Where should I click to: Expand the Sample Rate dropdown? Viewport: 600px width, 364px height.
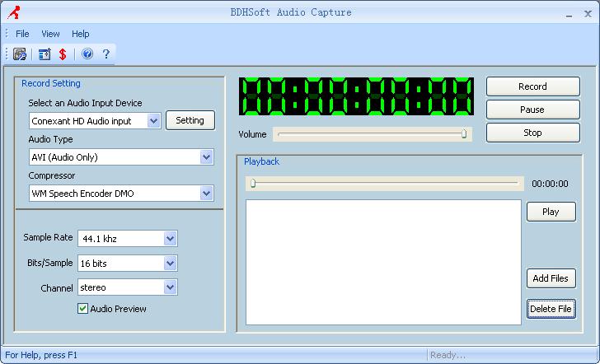170,239
